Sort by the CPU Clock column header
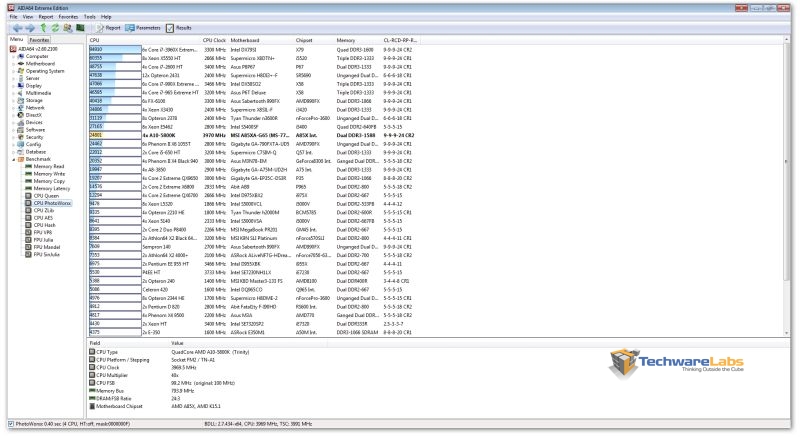 [x=214, y=40]
